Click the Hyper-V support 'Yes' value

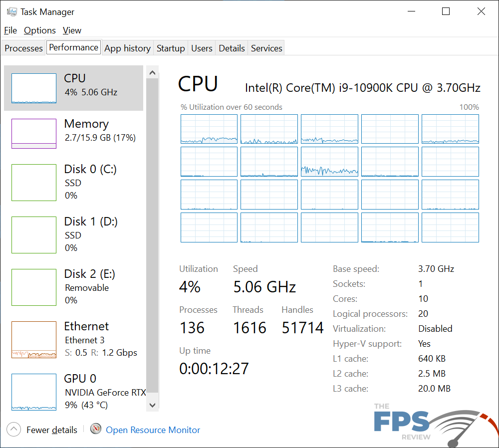(x=424, y=344)
